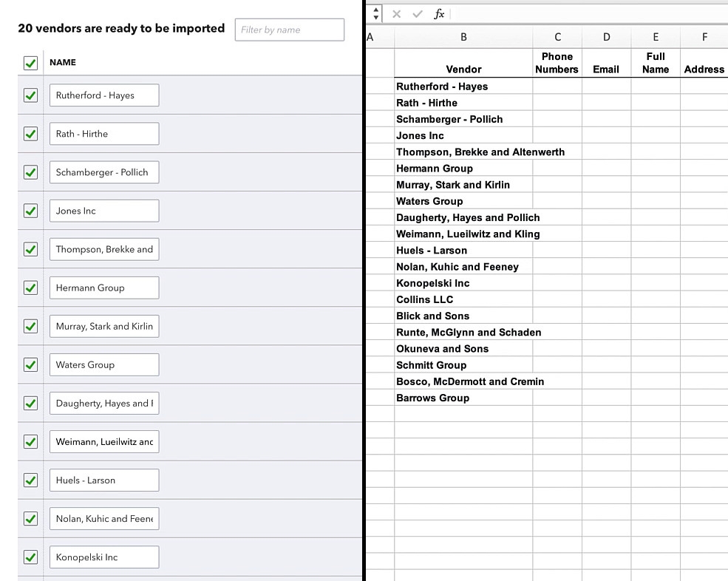
Task: Uncheck the Jones Inc vendor checkbox
Action: [30, 211]
